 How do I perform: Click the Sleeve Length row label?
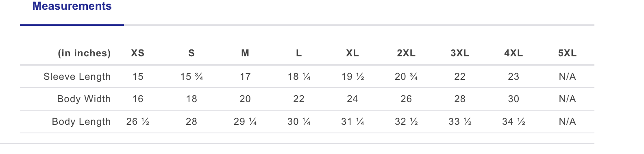[77, 77]
